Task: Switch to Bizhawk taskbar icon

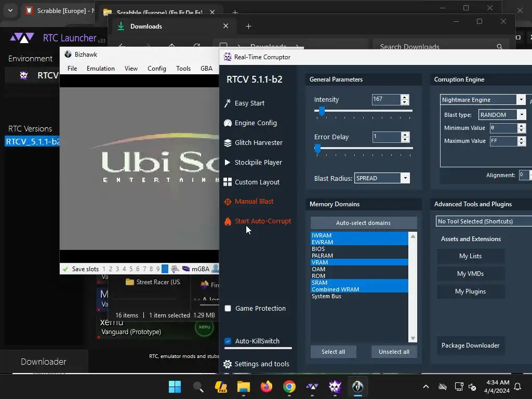Action: (357, 387)
